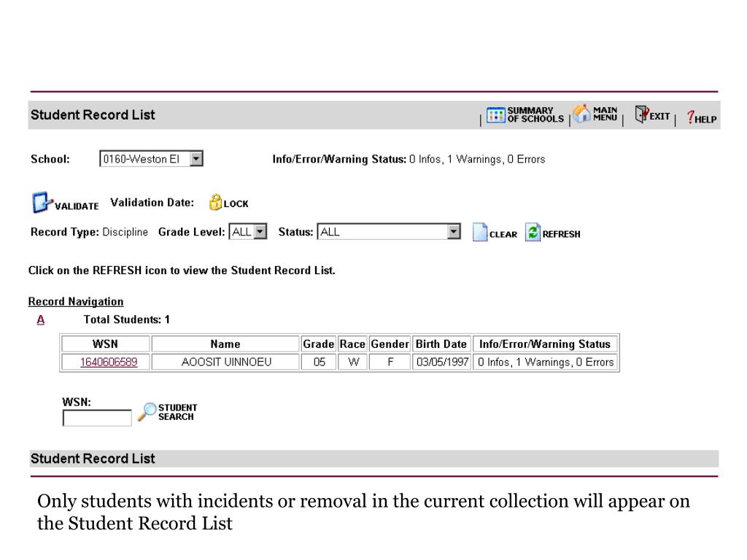Open Help question mark icon

[690, 117]
